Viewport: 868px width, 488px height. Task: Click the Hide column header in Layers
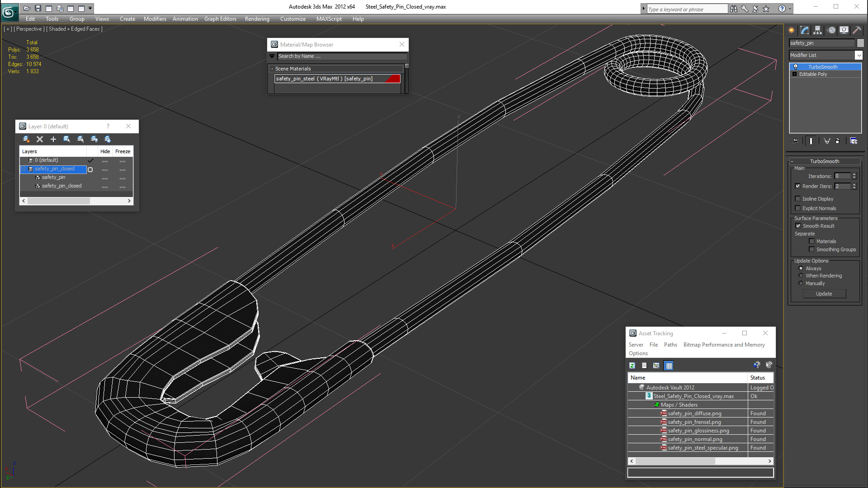point(105,151)
